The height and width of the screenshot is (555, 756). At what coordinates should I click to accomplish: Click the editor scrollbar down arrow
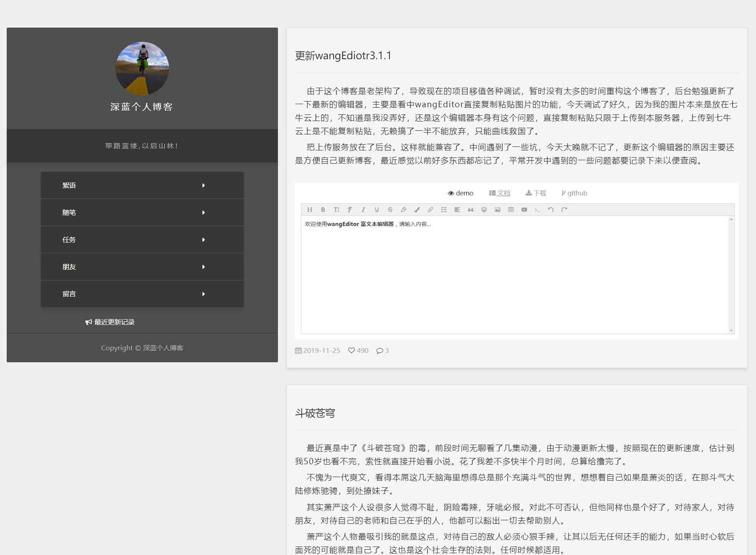click(x=731, y=331)
